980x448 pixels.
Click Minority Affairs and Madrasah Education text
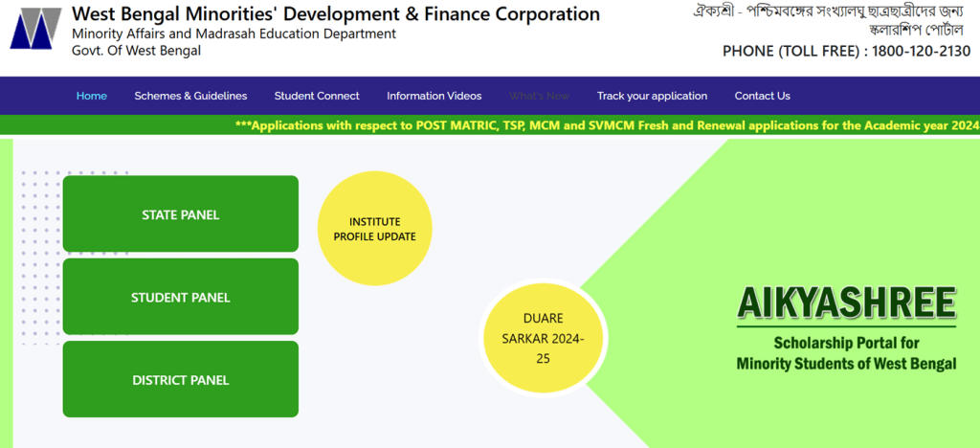pyautogui.click(x=234, y=34)
